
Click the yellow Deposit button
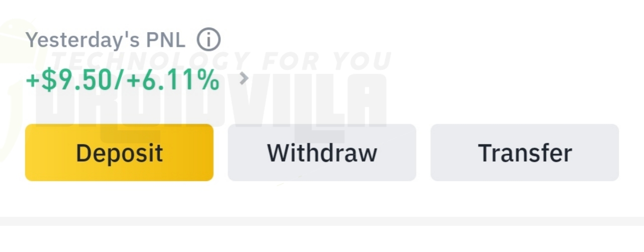tap(119, 152)
